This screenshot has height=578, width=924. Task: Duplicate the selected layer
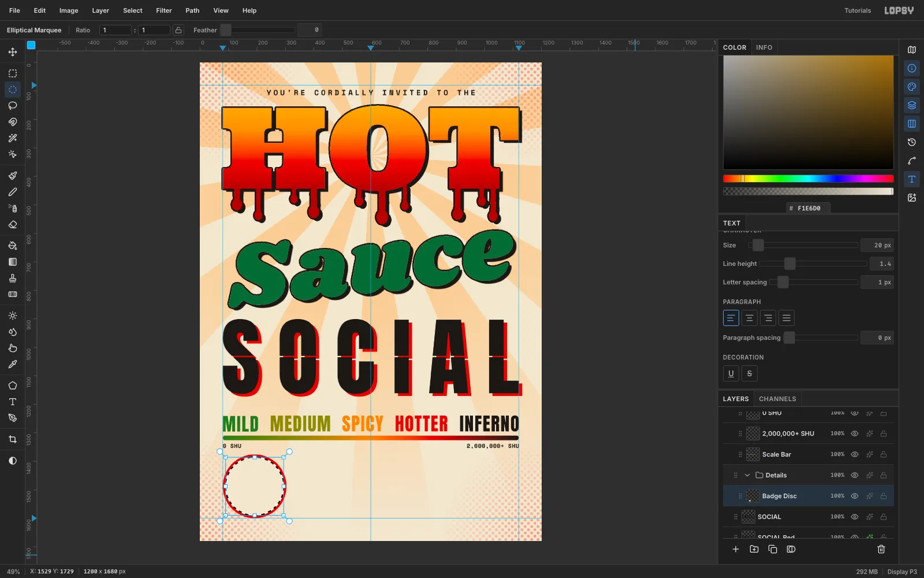[773, 549]
